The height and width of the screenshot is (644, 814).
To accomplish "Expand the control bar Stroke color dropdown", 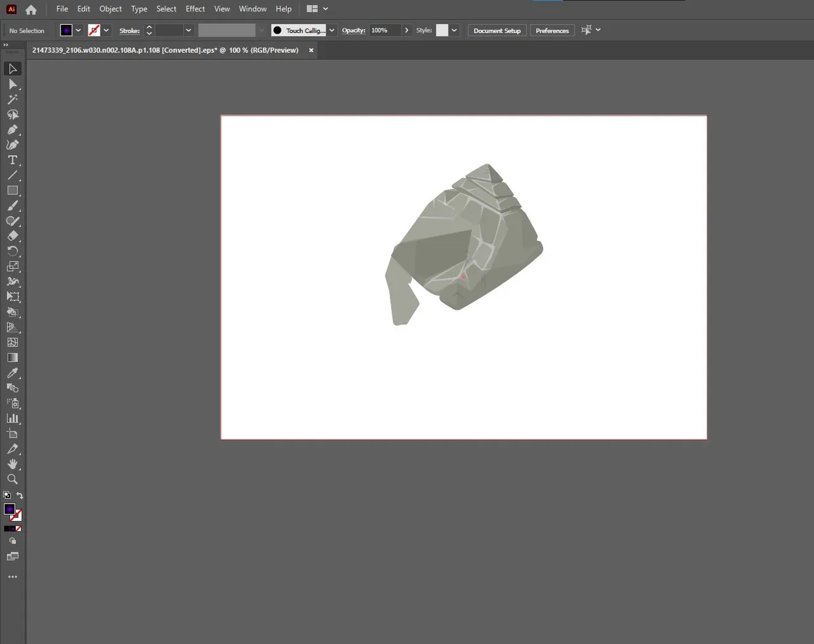I will pos(106,31).
